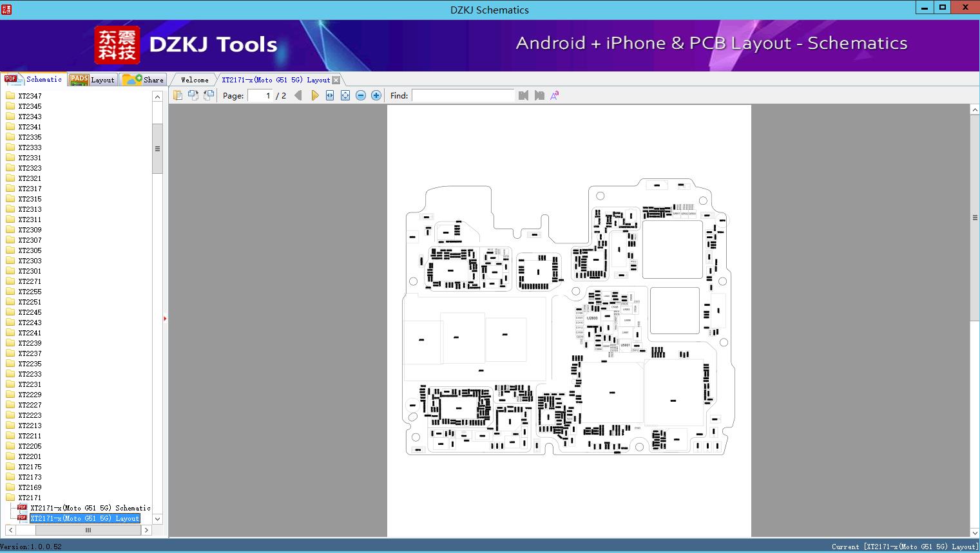Select the XT2171-x (Moto G51 5G) Layout tab
This screenshot has height=553, width=980.
[276, 80]
